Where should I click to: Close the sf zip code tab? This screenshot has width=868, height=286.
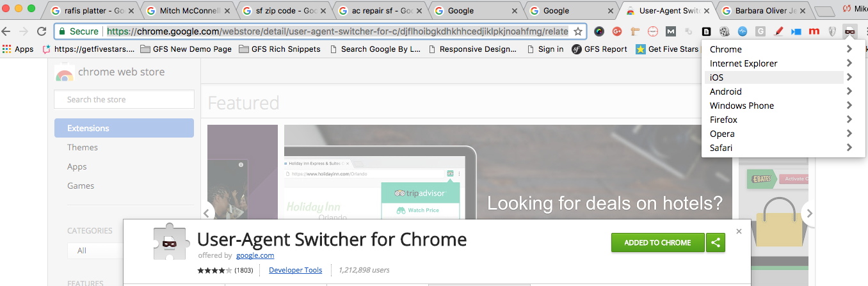point(322,11)
